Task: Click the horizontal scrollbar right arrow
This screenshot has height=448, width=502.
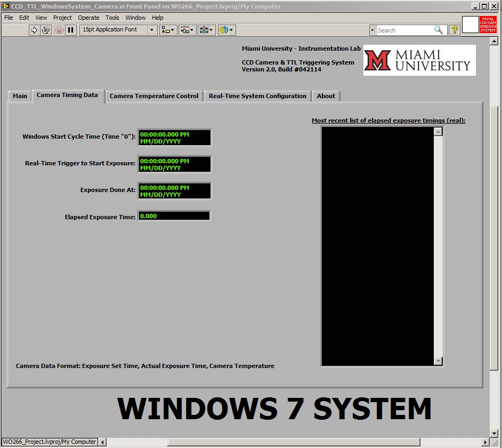Action: [485, 442]
